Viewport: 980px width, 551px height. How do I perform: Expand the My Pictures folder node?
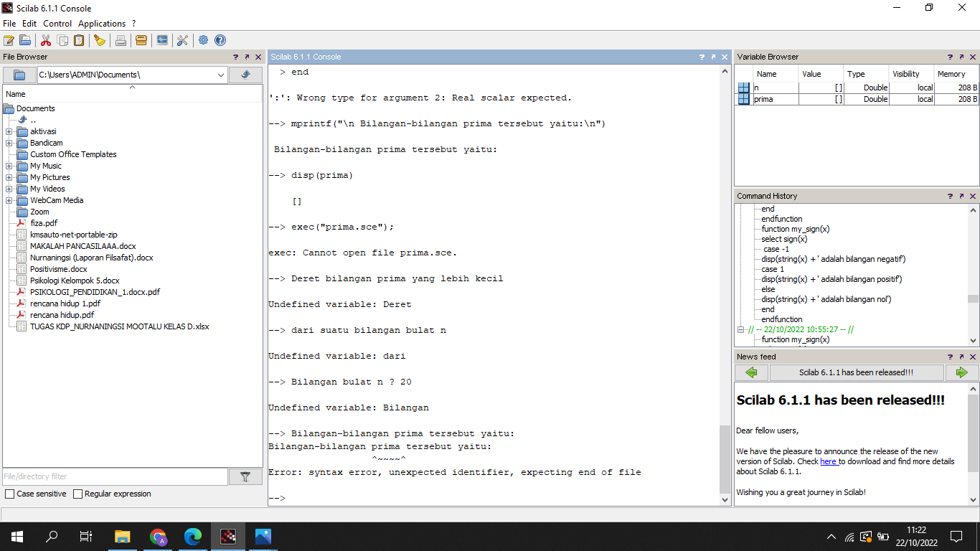[x=9, y=177]
